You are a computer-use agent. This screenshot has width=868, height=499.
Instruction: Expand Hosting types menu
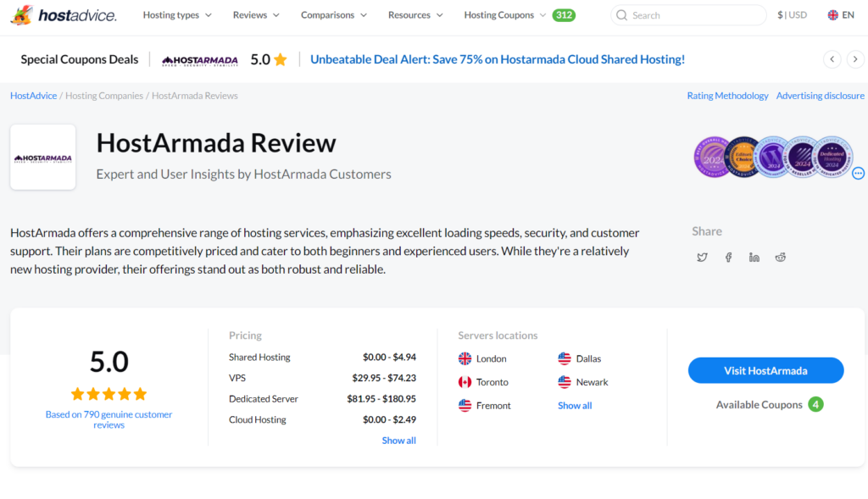177,15
